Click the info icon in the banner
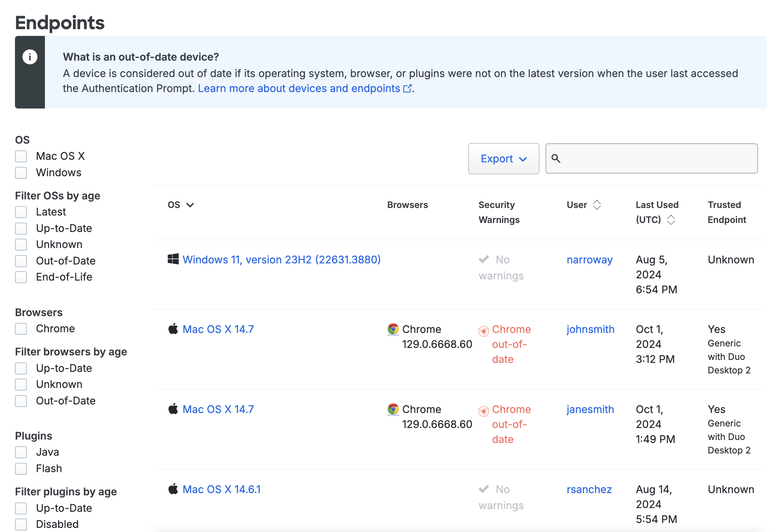776x532 pixels. (30, 57)
